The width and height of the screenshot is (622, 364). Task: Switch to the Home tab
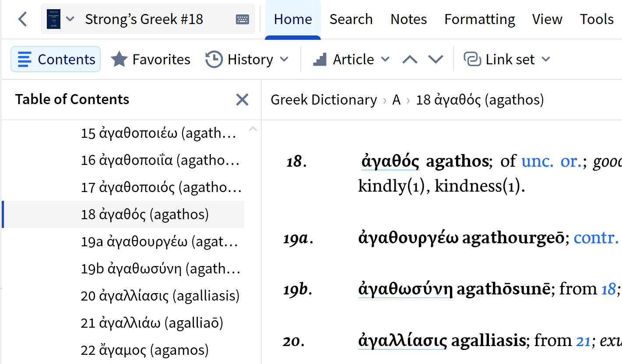point(293,19)
